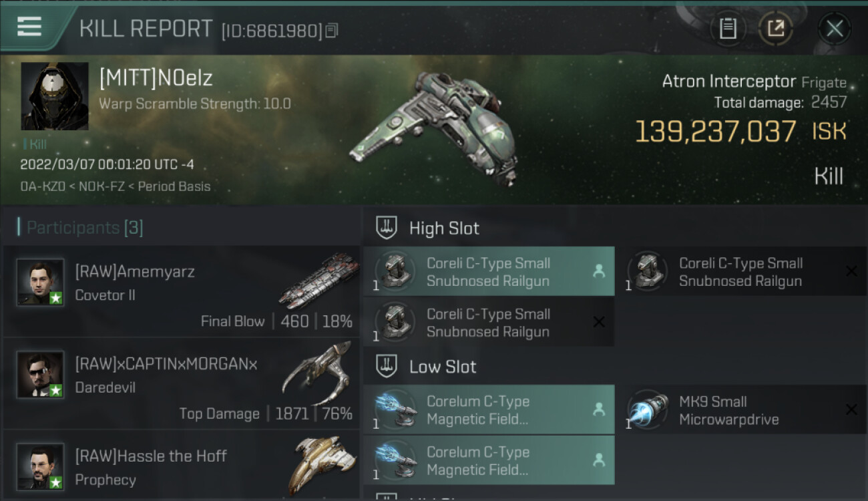The image size is (868, 501).
Task: Select Hassle the Hoff participant portrait
Action: (40, 467)
